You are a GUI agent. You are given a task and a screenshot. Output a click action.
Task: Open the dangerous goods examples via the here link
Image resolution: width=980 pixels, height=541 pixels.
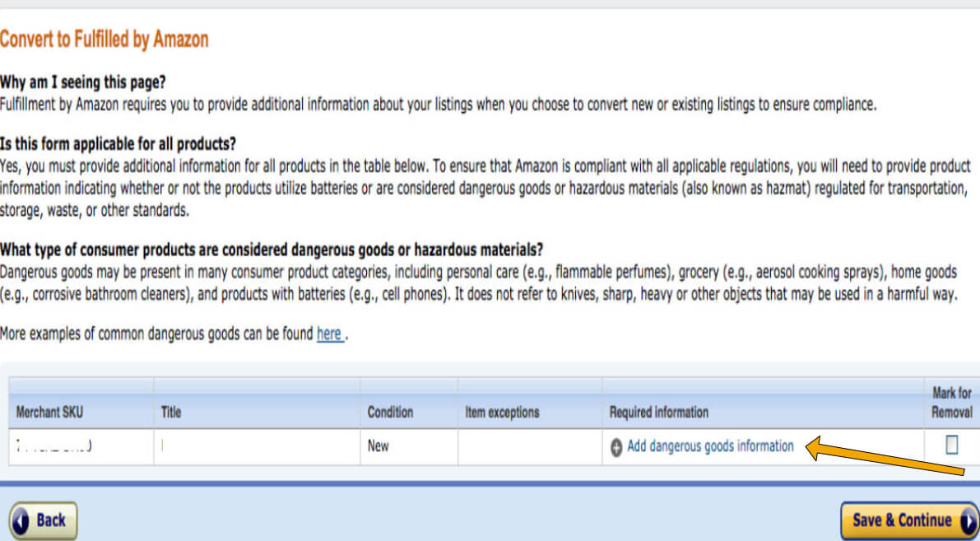329,333
